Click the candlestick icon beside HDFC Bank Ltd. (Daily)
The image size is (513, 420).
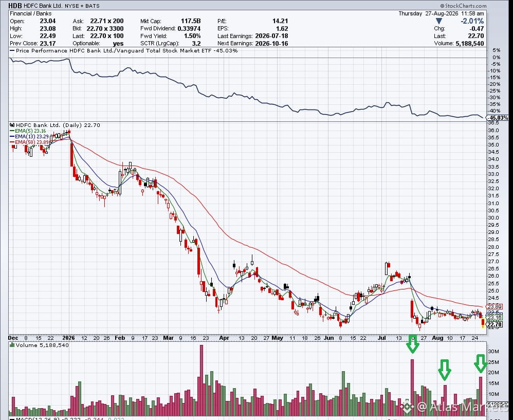[x=12, y=125]
